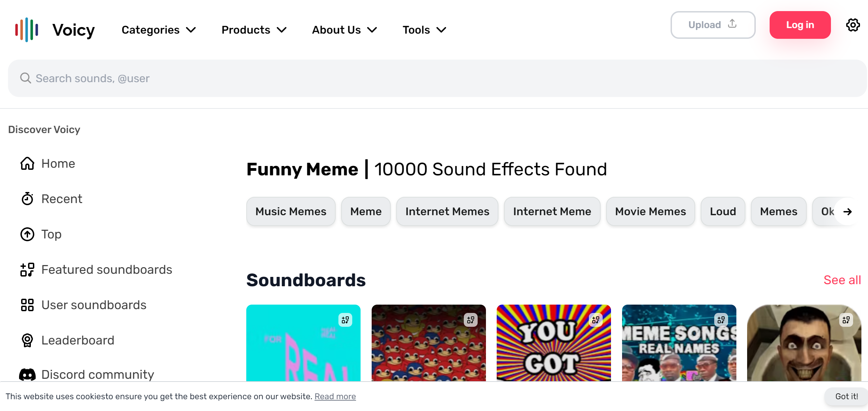Click the Top arrow-up circle icon
868x411 pixels.
coord(27,234)
